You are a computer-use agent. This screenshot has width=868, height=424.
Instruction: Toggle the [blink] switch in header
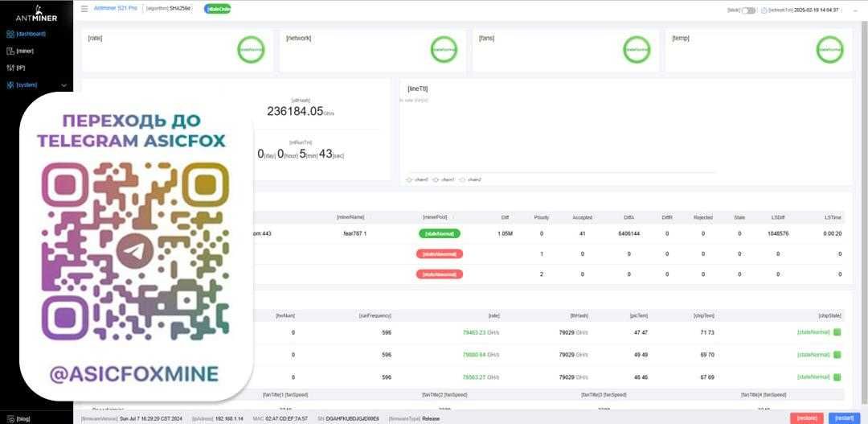tap(748, 10)
